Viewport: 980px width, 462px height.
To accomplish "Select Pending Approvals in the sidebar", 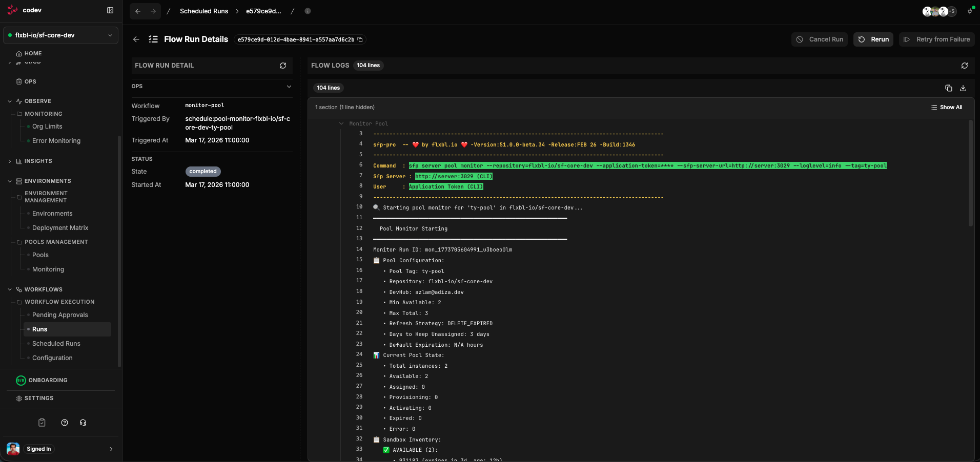I will point(60,315).
